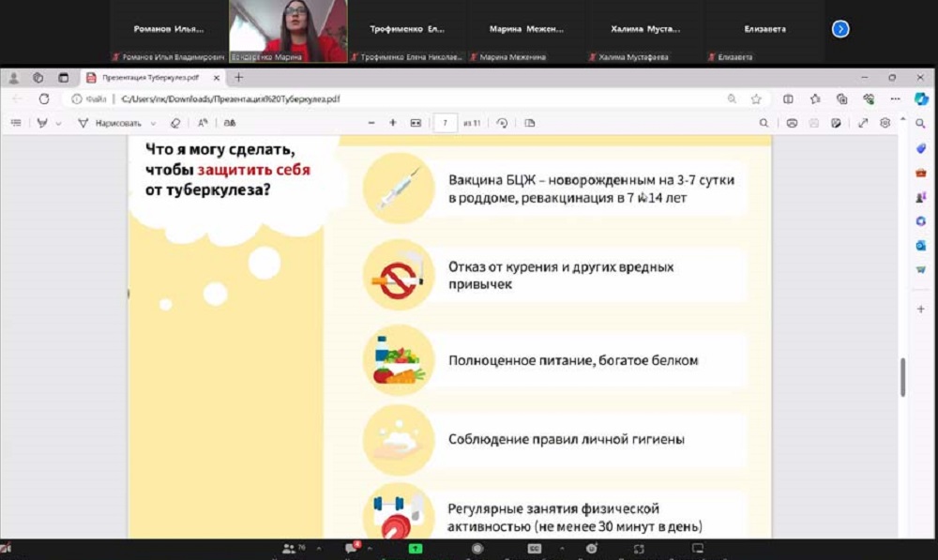Click the Zoom participants icon
The width and height of the screenshot is (938, 560).
(288, 548)
